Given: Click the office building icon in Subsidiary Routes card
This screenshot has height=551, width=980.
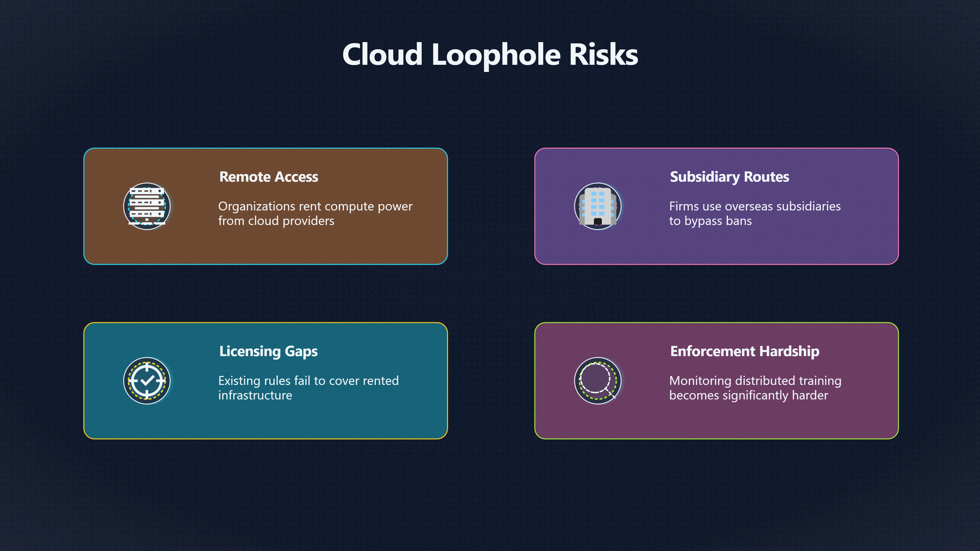Looking at the screenshot, I should click(x=598, y=206).
